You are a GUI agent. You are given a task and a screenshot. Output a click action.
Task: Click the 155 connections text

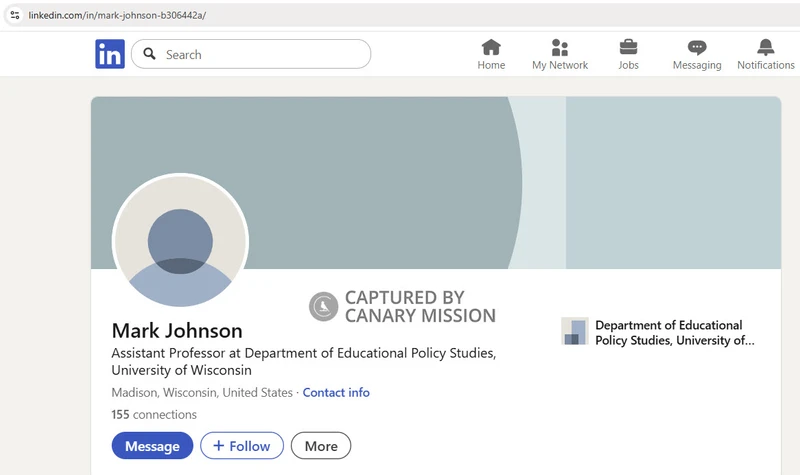[x=154, y=414]
